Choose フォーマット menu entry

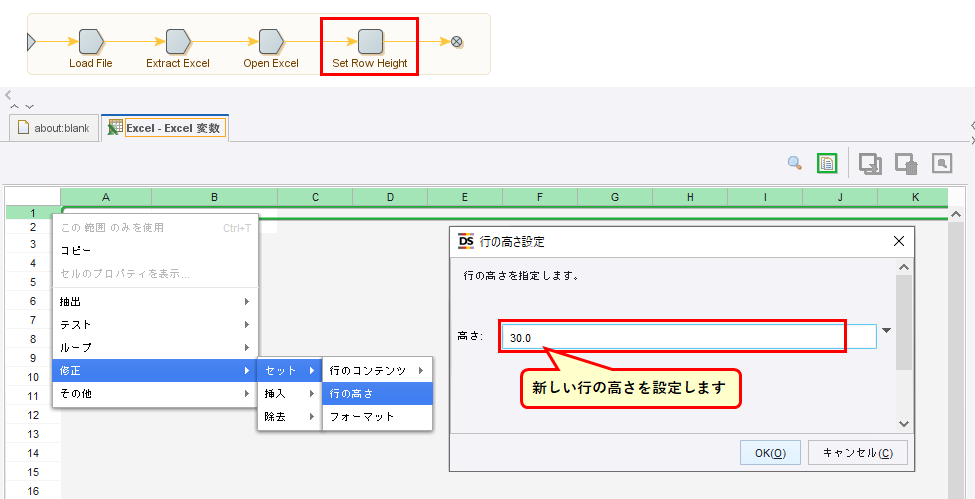coord(377,417)
